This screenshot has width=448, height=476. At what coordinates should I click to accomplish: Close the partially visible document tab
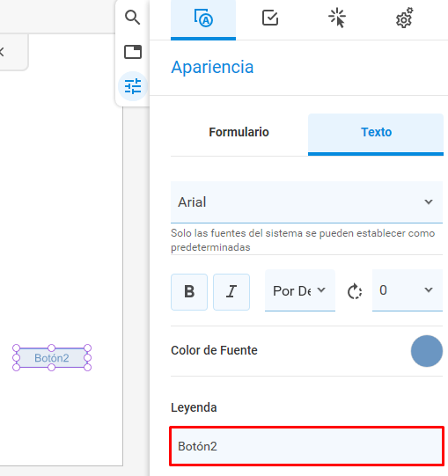click(x=2, y=52)
